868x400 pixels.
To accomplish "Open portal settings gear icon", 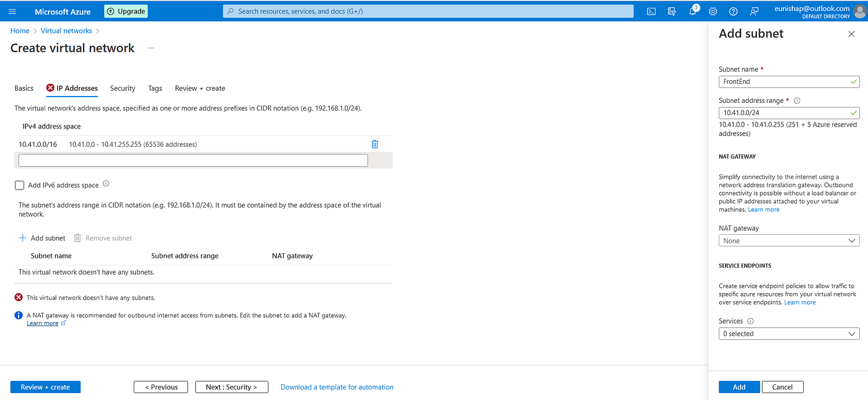I will coord(713,12).
